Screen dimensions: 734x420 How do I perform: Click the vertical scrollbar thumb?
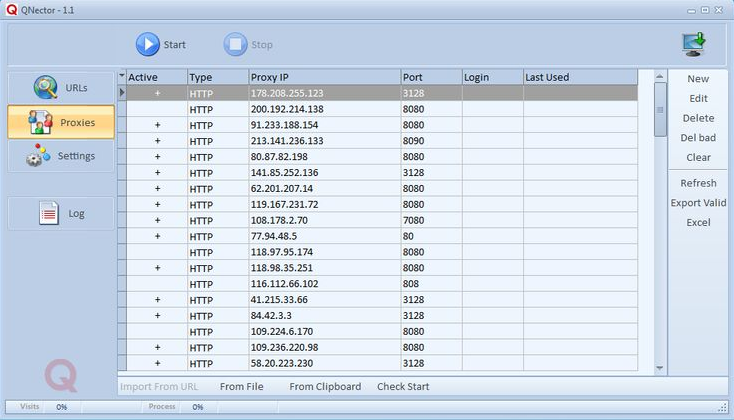click(660, 110)
